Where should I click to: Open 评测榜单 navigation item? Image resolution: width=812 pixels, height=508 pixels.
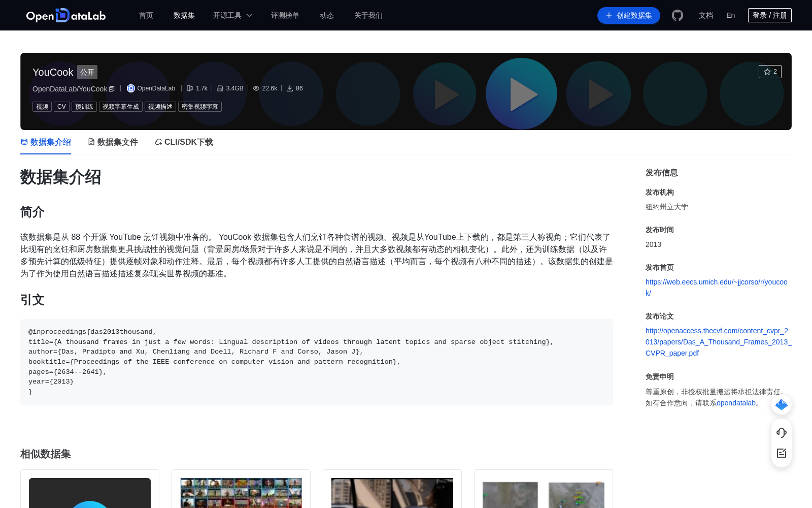click(285, 15)
